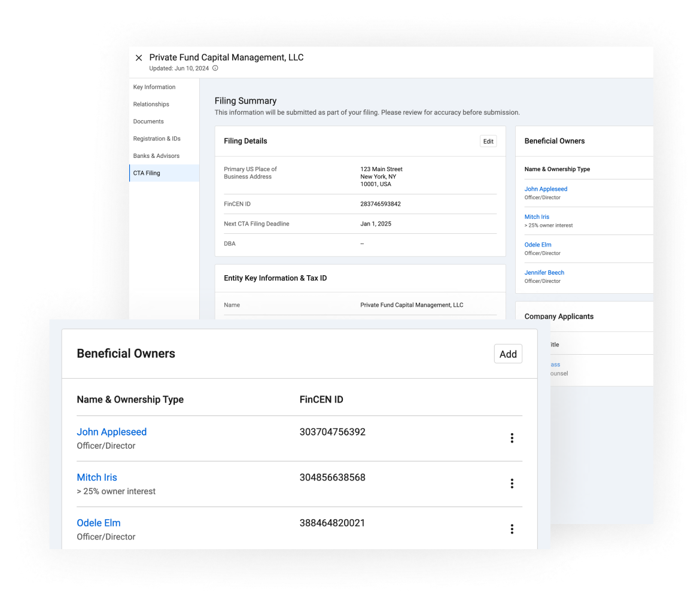Click Edit on the Filing Details card

[x=488, y=141]
